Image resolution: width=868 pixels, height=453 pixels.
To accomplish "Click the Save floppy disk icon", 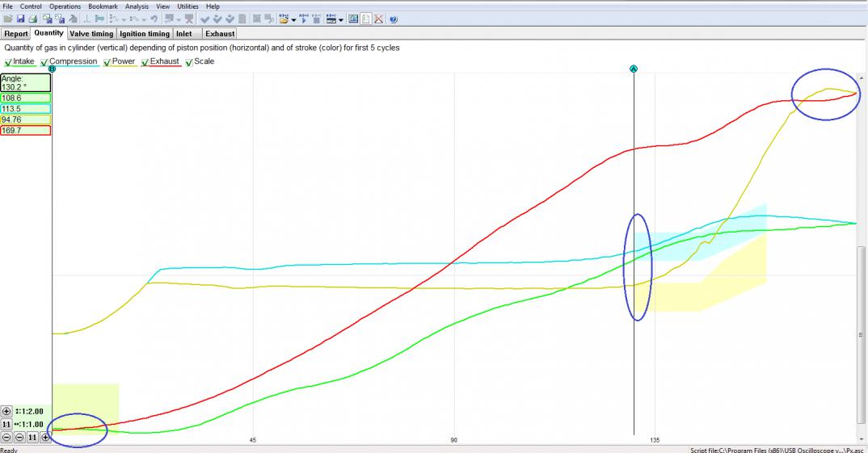I will pos(20,19).
